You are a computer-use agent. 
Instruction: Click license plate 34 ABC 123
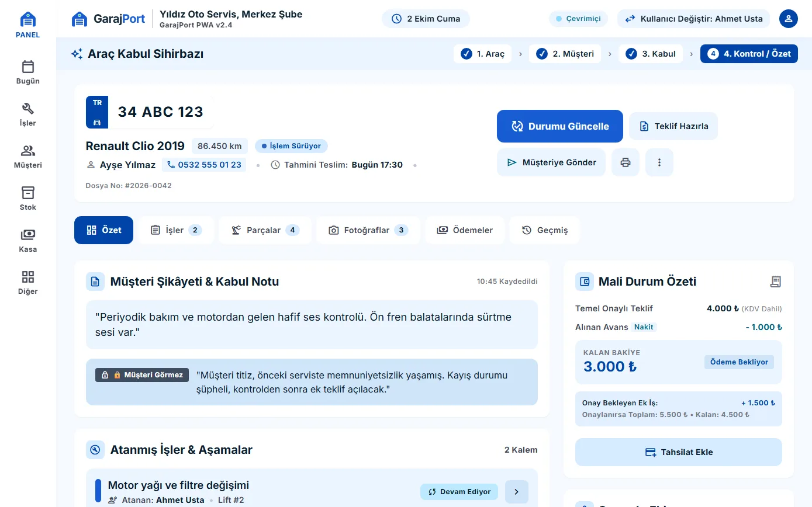point(150,112)
